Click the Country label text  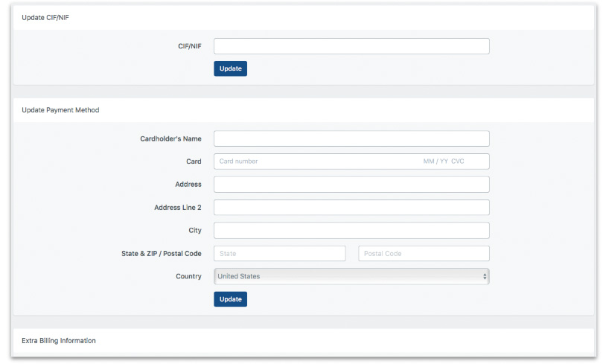188,276
